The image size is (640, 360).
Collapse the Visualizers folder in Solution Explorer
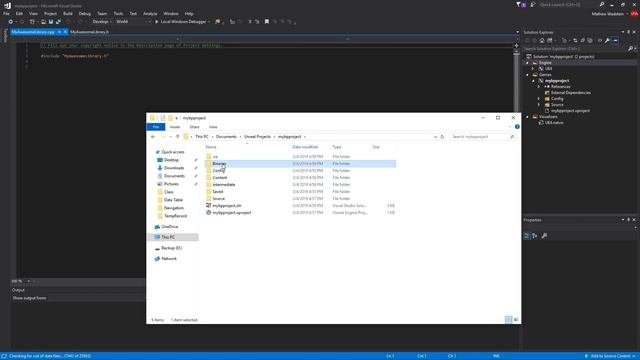pos(527,117)
